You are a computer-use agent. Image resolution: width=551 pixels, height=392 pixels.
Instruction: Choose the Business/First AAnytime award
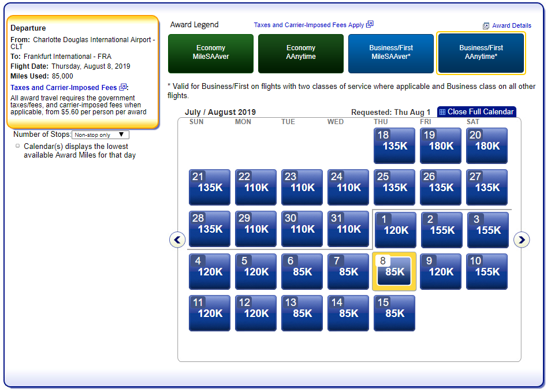[481, 53]
